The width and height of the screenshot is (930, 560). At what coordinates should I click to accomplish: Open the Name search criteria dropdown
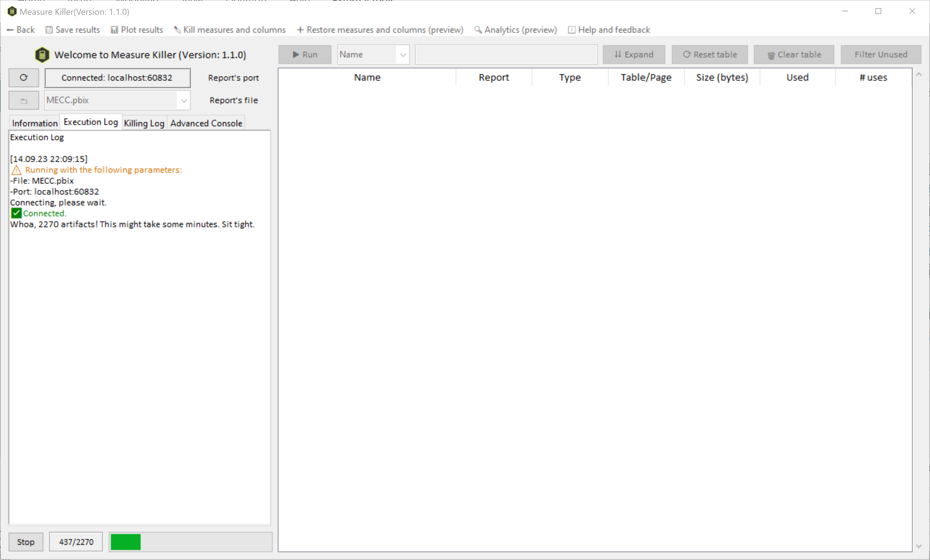[402, 54]
